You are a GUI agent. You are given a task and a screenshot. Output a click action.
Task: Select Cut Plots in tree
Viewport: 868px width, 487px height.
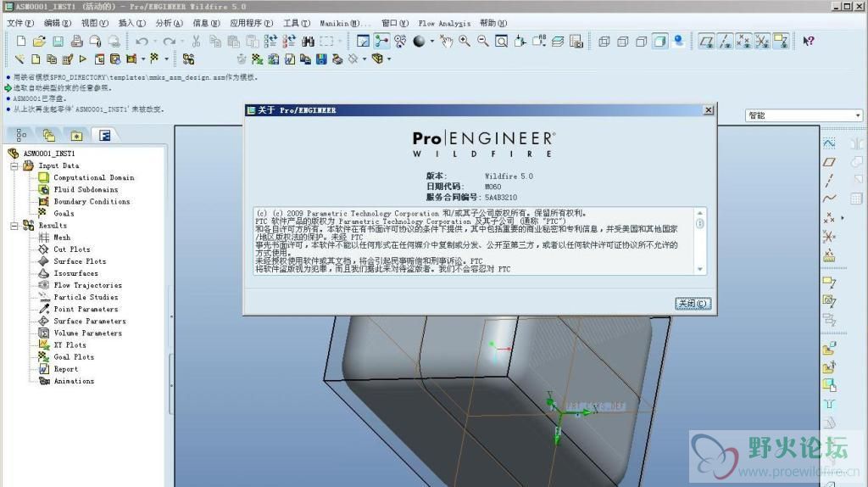[72, 249]
